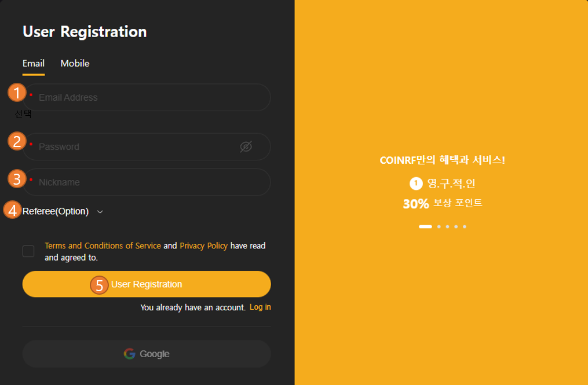Click 'You already have an account.' text
The height and width of the screenshot is (385, 588).
click(x=193, y=307)
